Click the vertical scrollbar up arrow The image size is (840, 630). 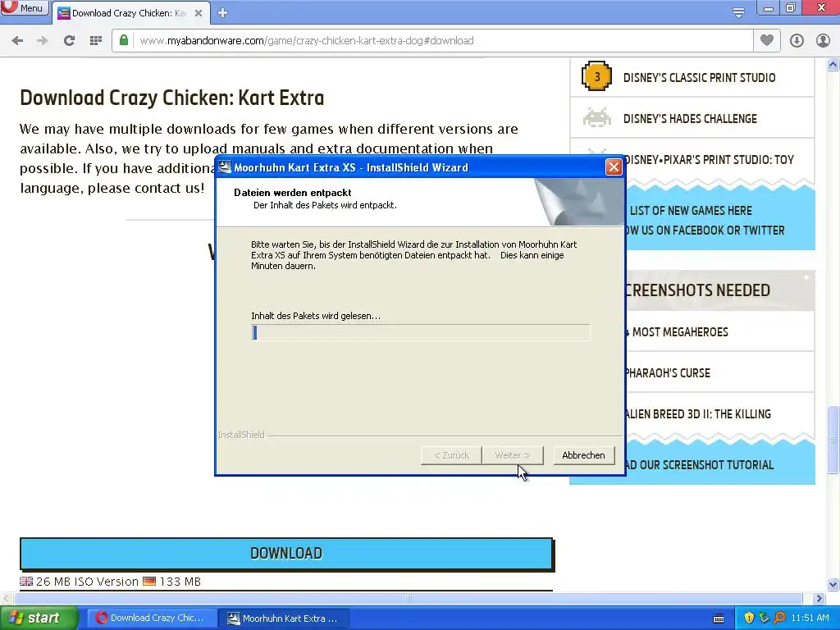pyautogui.click(x=833, y=65)
